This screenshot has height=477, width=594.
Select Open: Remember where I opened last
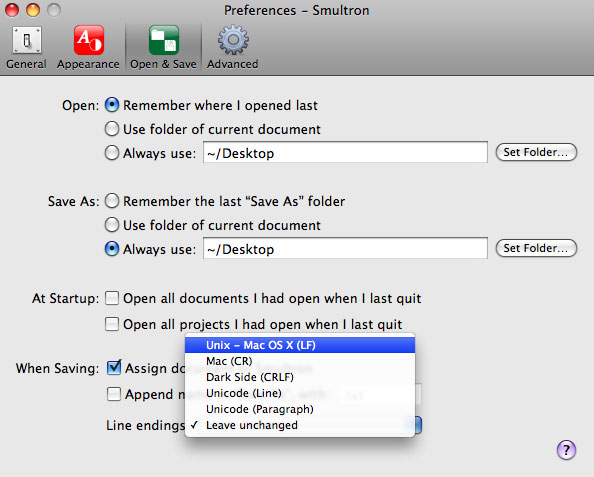pyautogui.click(x=112, y=105)
